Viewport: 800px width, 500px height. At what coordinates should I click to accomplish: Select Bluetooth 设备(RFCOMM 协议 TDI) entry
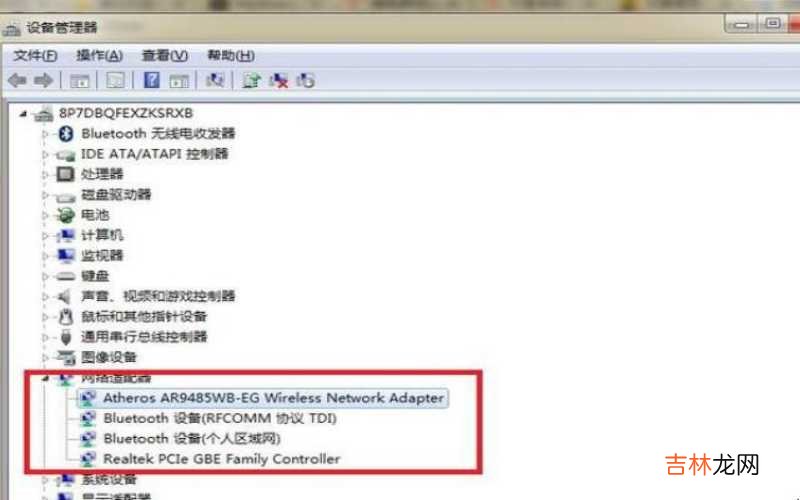point(220,418)
